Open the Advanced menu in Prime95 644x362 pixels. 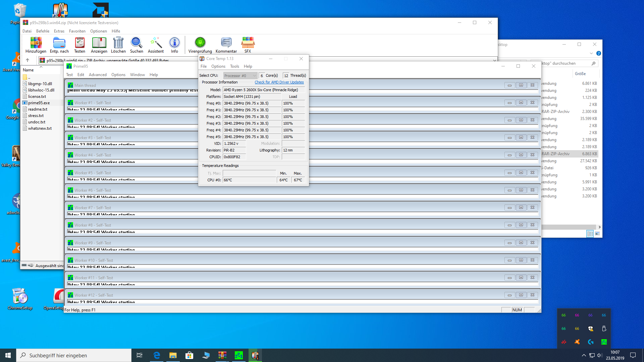(x=98, y=75)
